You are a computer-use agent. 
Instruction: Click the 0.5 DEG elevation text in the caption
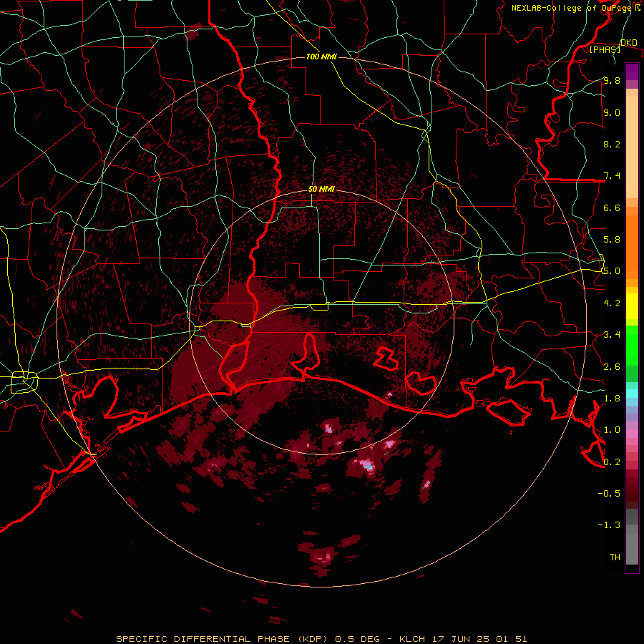(357, 639)
